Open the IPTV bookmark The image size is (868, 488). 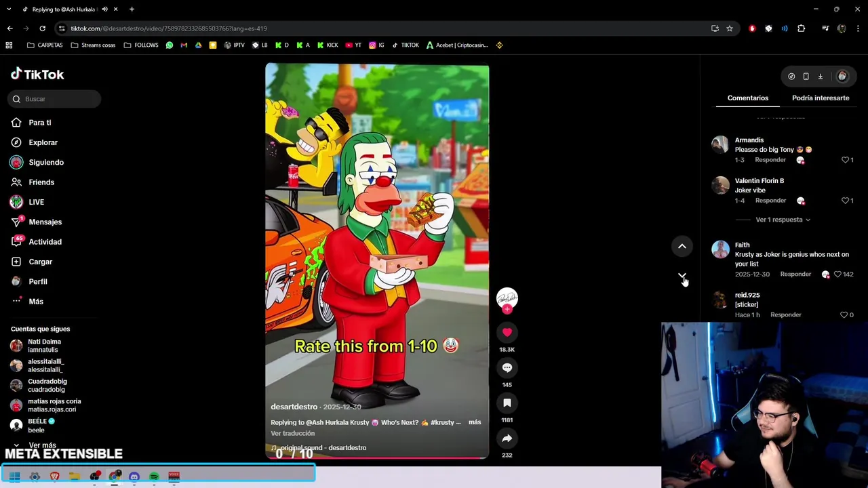(233, 45)
